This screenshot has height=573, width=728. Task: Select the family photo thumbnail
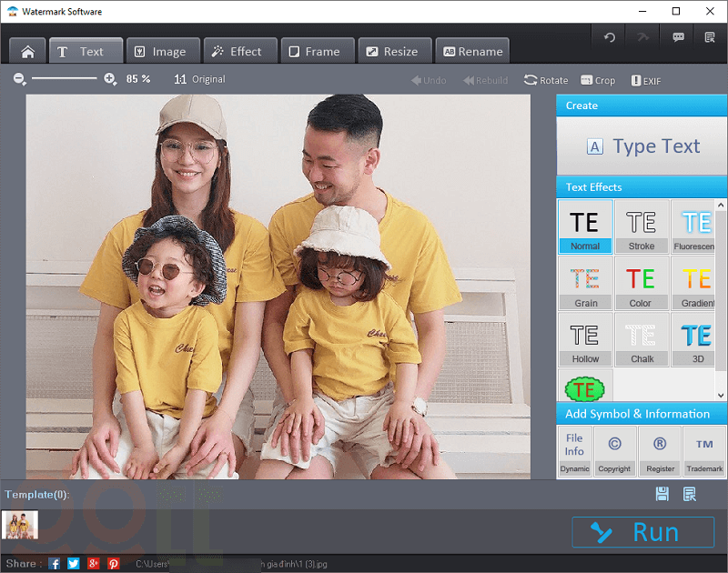pos(21,526)
